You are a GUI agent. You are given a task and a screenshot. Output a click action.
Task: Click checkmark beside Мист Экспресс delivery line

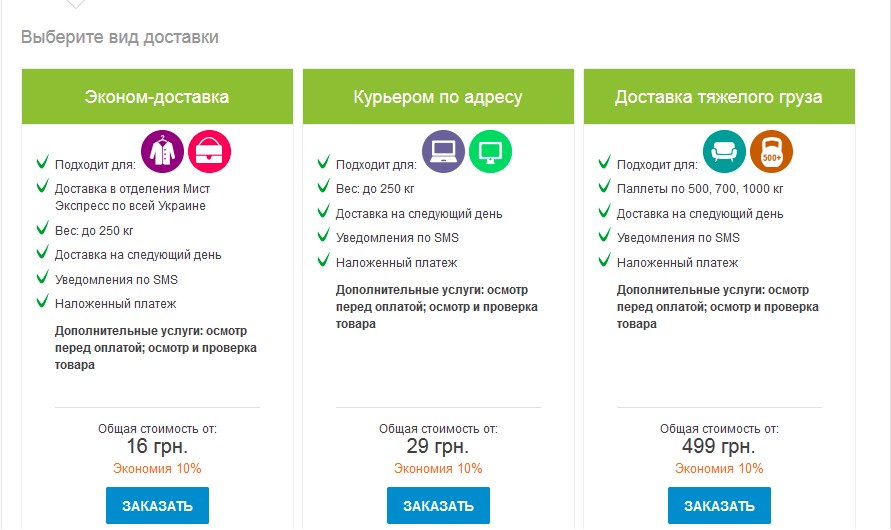tap(43, 186)
